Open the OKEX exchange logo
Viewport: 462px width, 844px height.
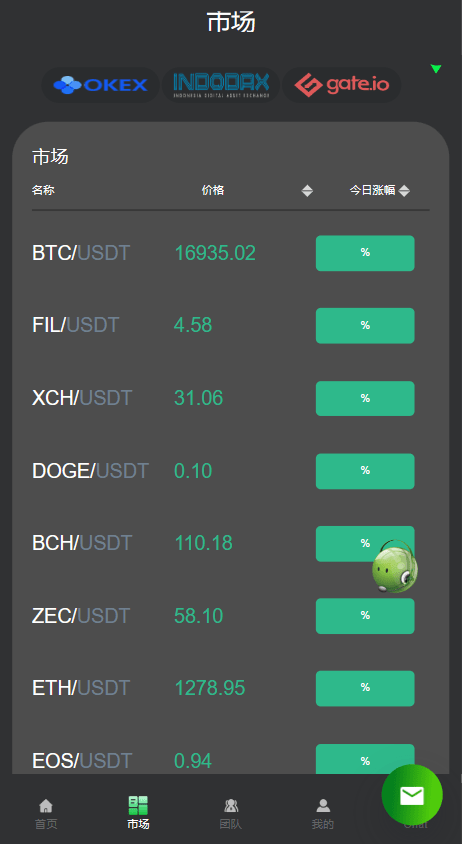[x=100, y=85]
